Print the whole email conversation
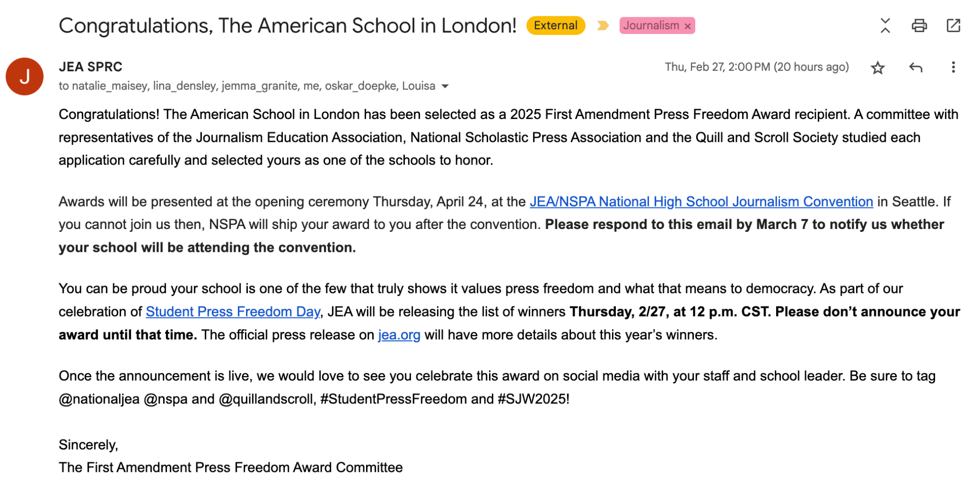 (919, 25)
